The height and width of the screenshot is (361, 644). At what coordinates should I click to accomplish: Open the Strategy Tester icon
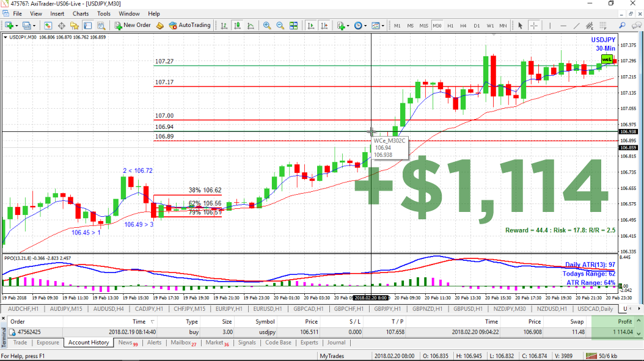(x=101, y=26)
